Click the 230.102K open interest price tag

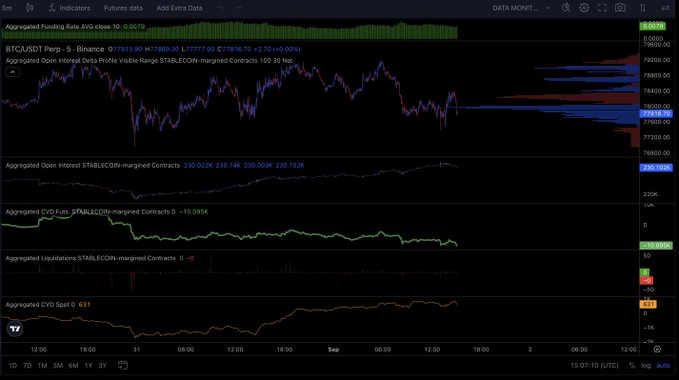pyautogui.click(x=656, y=167)
